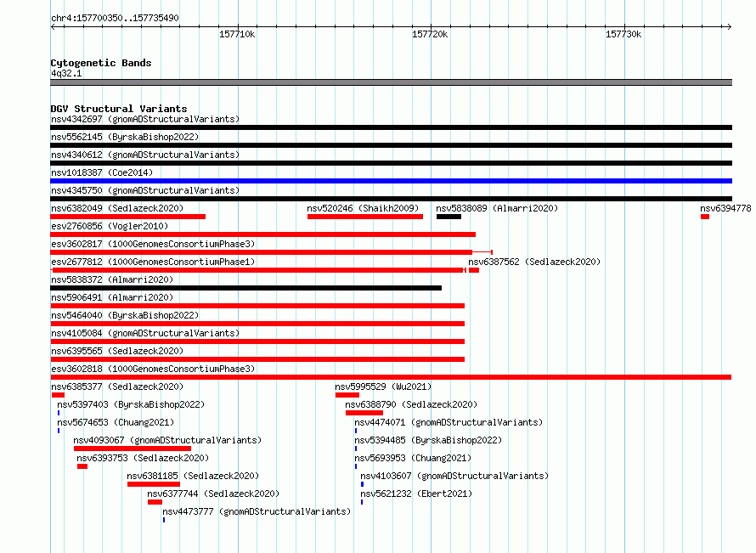Screen dimensions: 756x553
Task: Click the blue nsv1018387 Coe2014 bar
Action: tap(391, 181)
